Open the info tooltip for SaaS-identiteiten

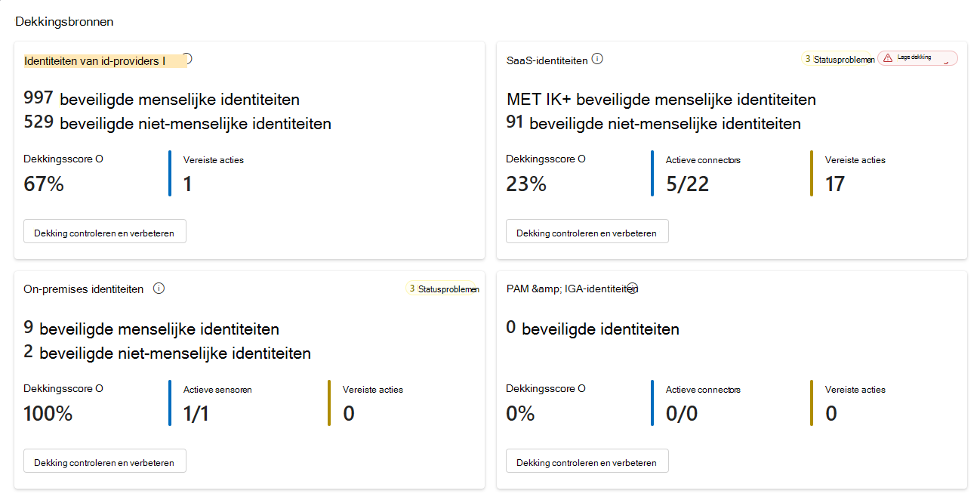coord(597,57)
